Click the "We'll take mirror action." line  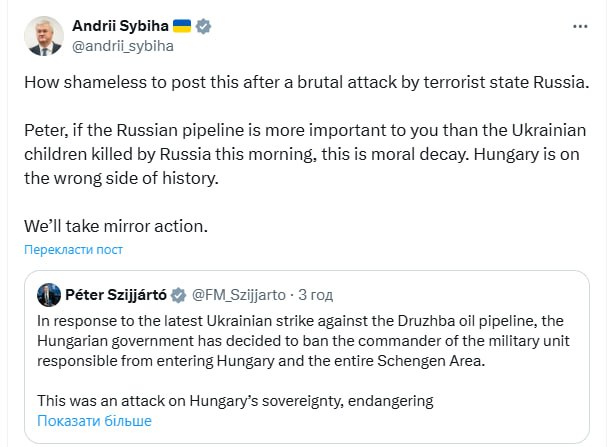coord(115,226)
